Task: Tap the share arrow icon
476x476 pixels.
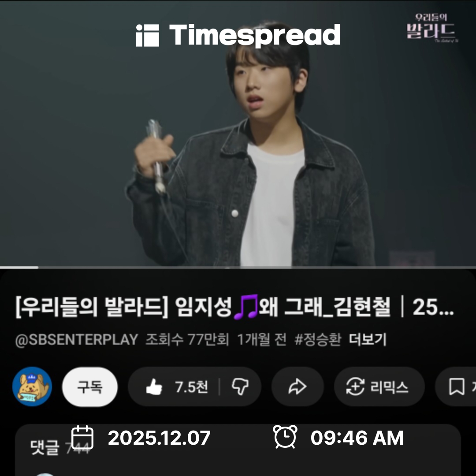Action: [297, 387]
